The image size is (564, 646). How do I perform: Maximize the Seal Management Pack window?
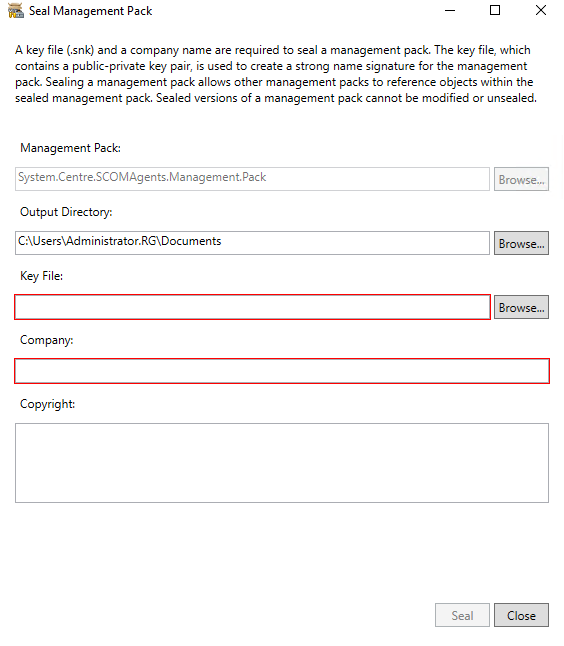click(495, 10)
